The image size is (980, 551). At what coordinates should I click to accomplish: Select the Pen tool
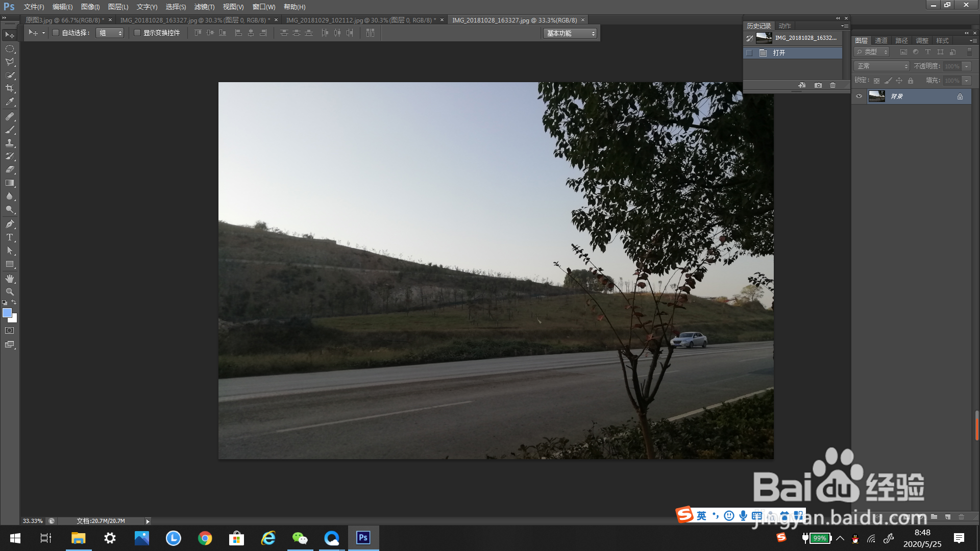tap(10, 224)
